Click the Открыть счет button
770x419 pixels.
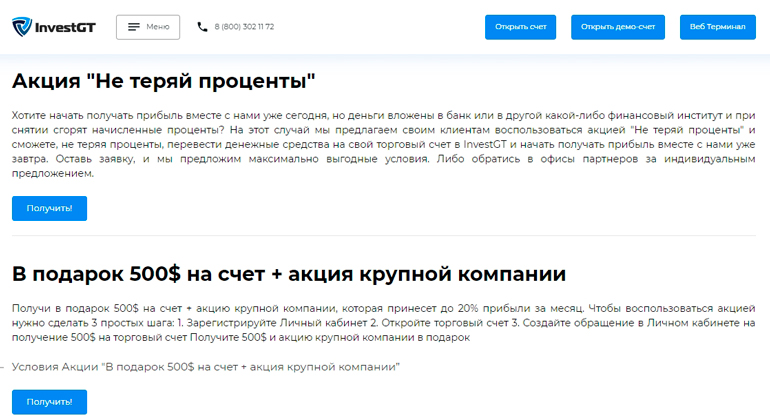click(x=521, y=27)
